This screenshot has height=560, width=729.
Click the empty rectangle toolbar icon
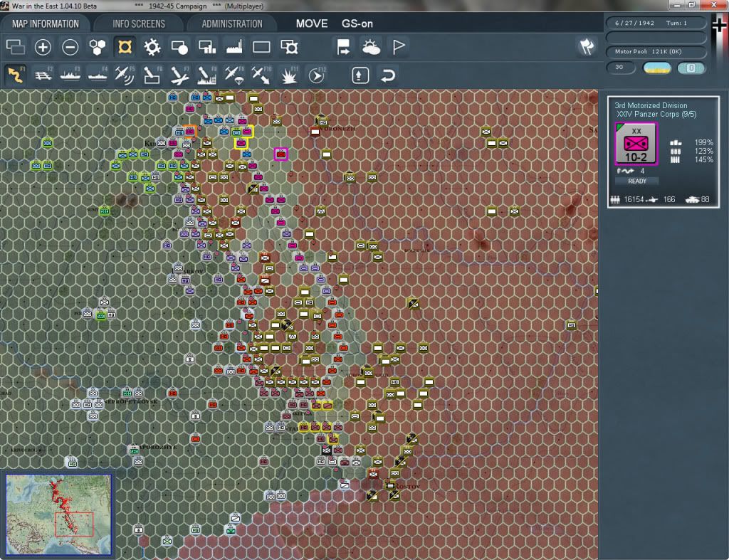(x=261, y=47)
